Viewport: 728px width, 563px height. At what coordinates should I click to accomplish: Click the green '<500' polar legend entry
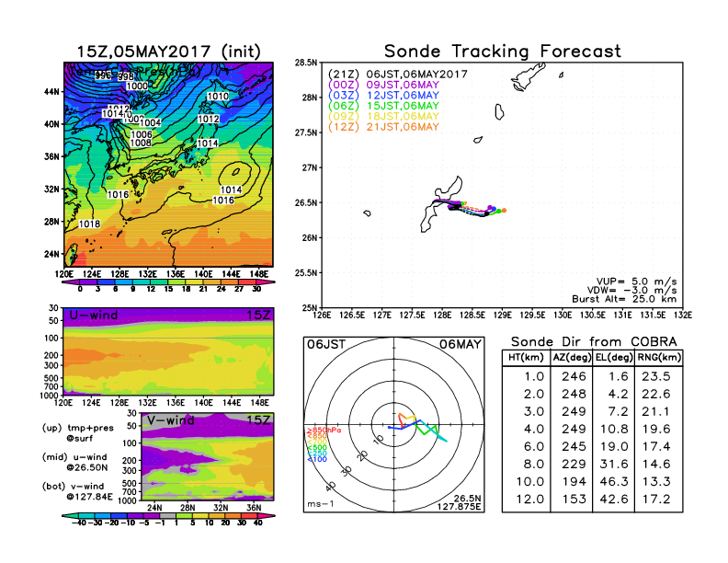pos(316,448)
